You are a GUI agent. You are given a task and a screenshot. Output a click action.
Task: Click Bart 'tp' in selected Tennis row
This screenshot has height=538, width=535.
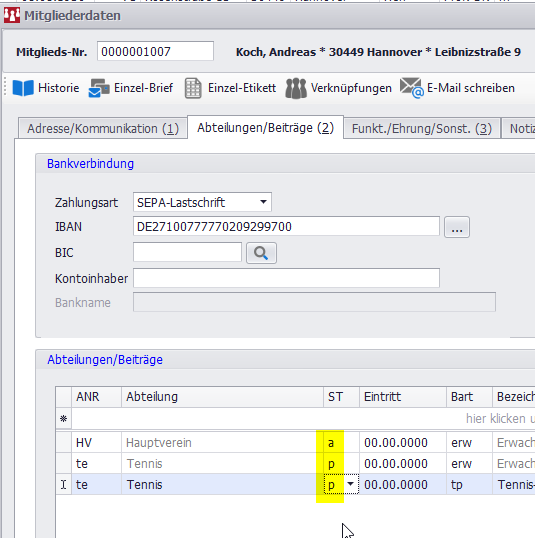[x=469, y=484]
